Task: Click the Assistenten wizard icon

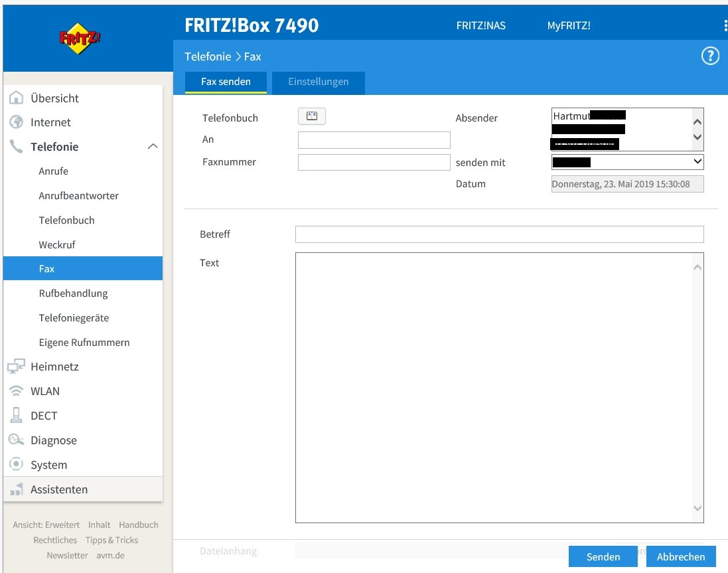Action: point(16,489)
